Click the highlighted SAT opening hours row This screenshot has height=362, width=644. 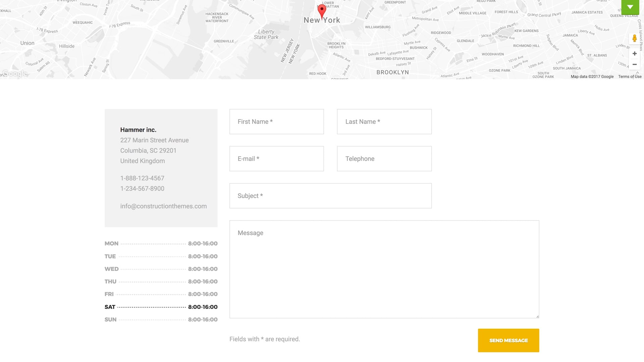pyautogui.click(x=161, y=307)
